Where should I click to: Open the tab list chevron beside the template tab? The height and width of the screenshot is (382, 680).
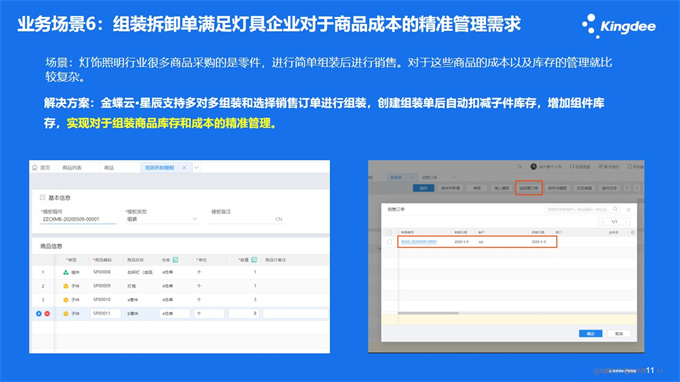tap(196, 167)
